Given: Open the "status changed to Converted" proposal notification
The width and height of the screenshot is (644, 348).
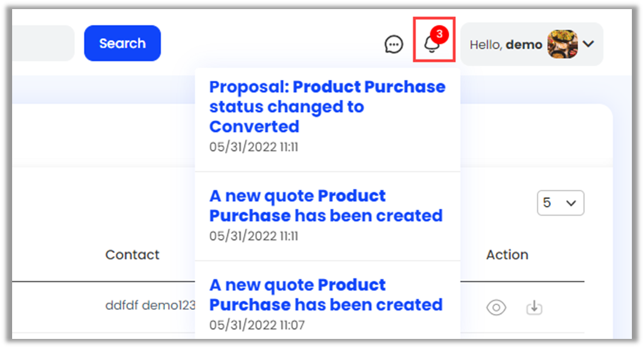Looking at the screenshot, I should [x=327, y=107].
